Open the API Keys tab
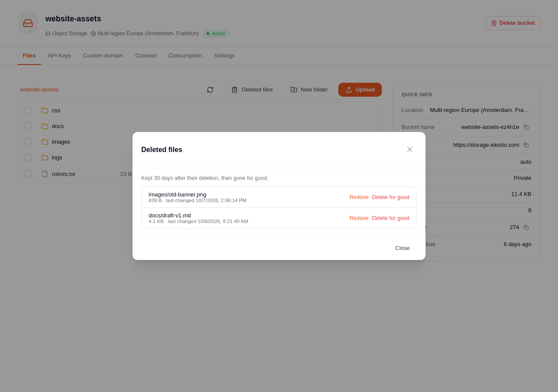This screenshot has width=558, height=392. coord(59,56)
